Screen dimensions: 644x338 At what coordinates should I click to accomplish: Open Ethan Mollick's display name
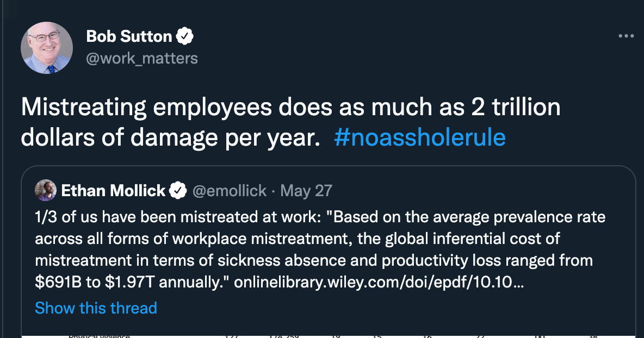[x=113, y=191]
